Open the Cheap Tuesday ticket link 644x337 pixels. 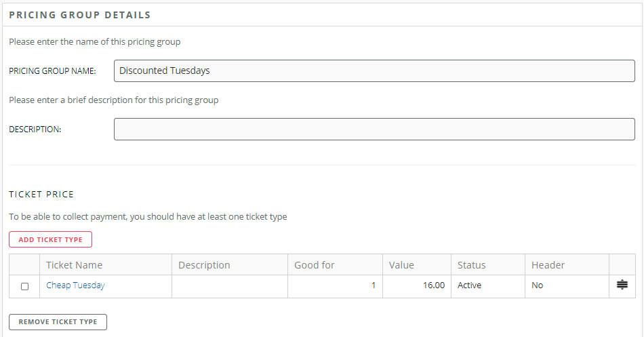pyautogui.click(x=75, y=285)
